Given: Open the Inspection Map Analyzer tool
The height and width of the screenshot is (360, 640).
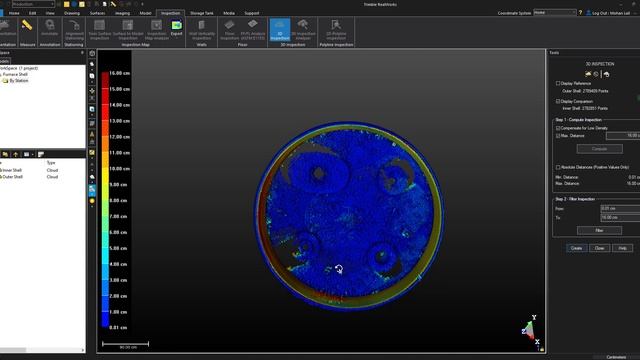Looking at the screenshot, I should click(x=156, y=29).
